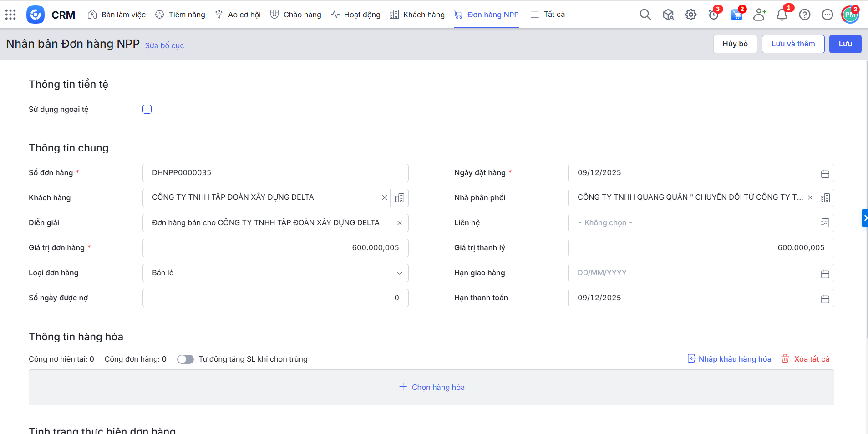Enable the Sử dụng ngoại tệ checkbox
Viewport: 868px width, 434px height.
tap(147, 109)
